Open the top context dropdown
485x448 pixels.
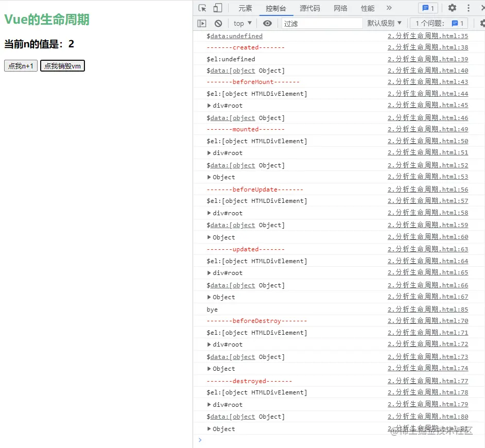click(x=242, y=23)
